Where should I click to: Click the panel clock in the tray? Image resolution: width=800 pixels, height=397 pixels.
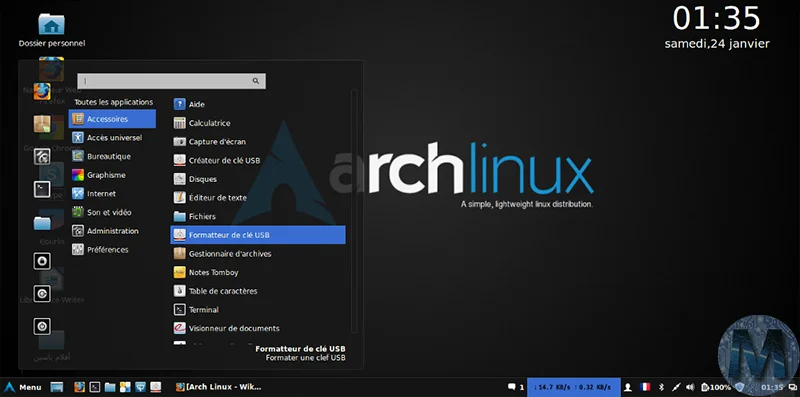tap(772, 387)
